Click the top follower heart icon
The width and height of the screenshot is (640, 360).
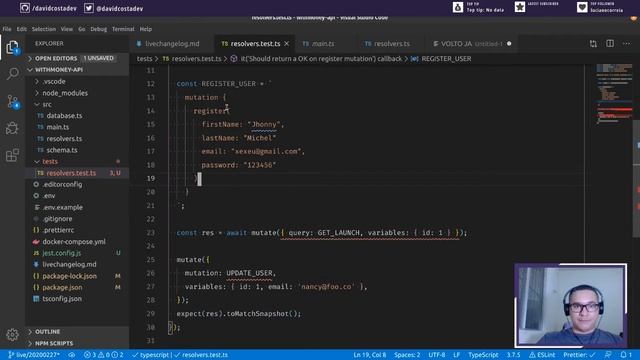(x=582, y=7)
